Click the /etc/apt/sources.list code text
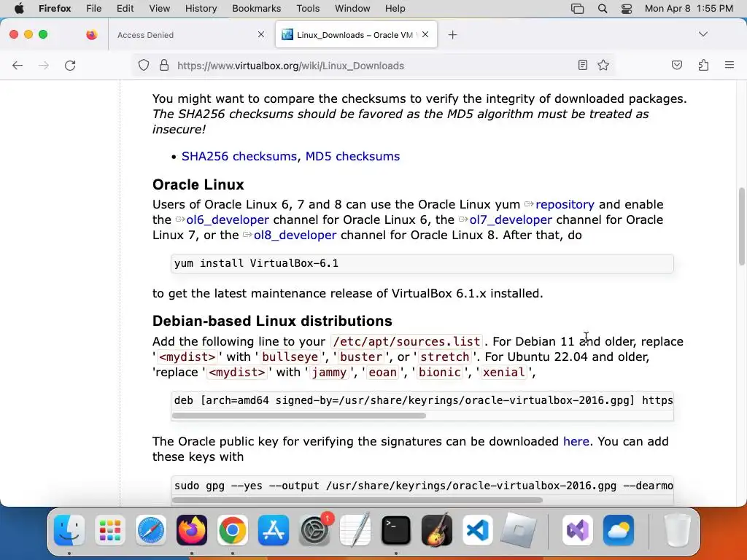This screenshot has height=560, width=747. (x=406, y=341)
